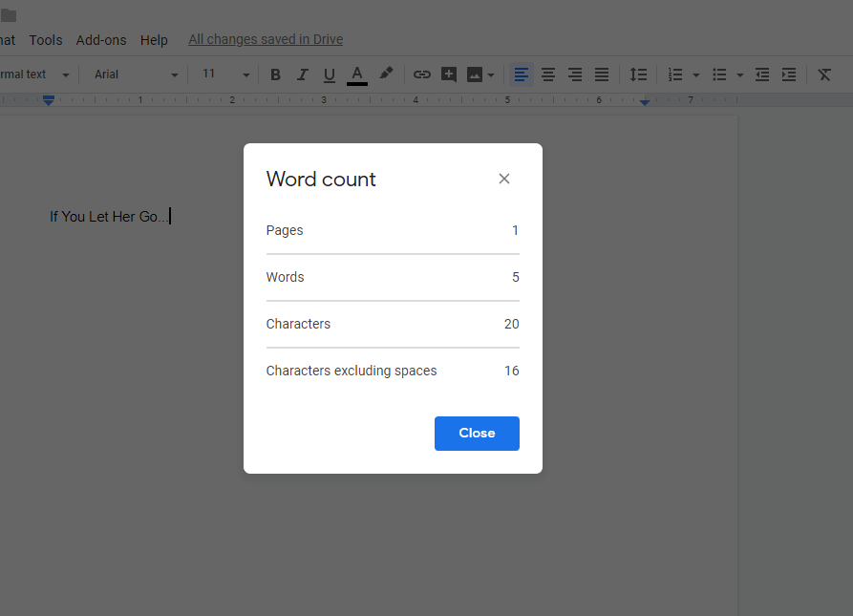Increase the paragraph indent
Image resolution: width=853 pixels, height=616 pixels.
788,74
